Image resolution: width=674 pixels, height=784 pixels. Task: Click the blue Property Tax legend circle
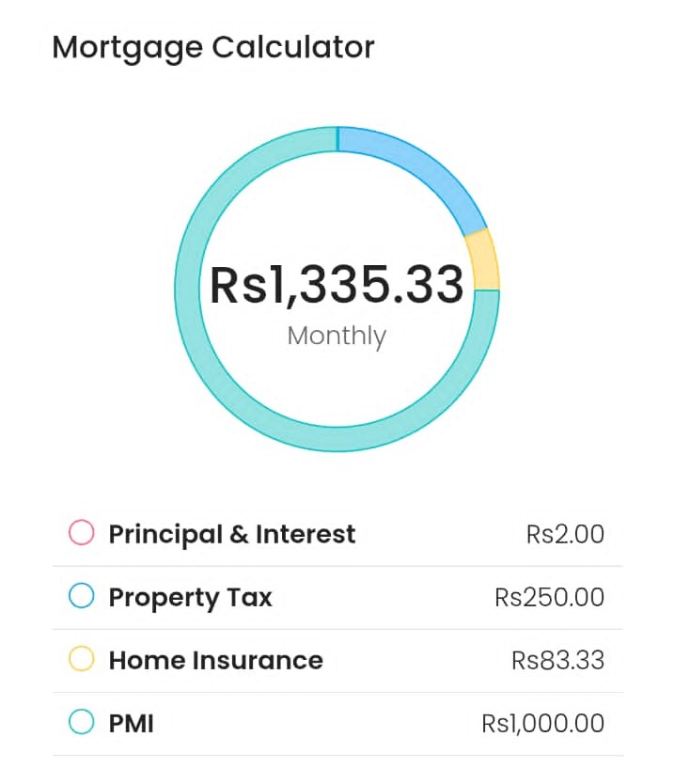82,597
